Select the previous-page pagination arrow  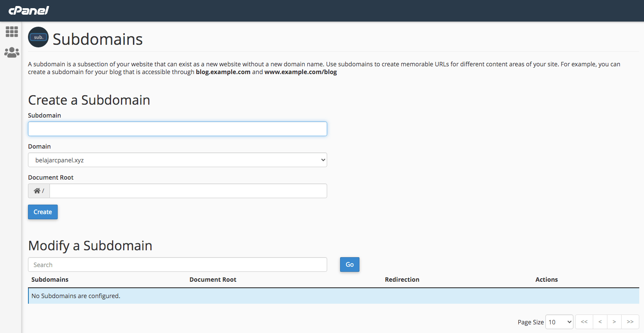(600, 321)
